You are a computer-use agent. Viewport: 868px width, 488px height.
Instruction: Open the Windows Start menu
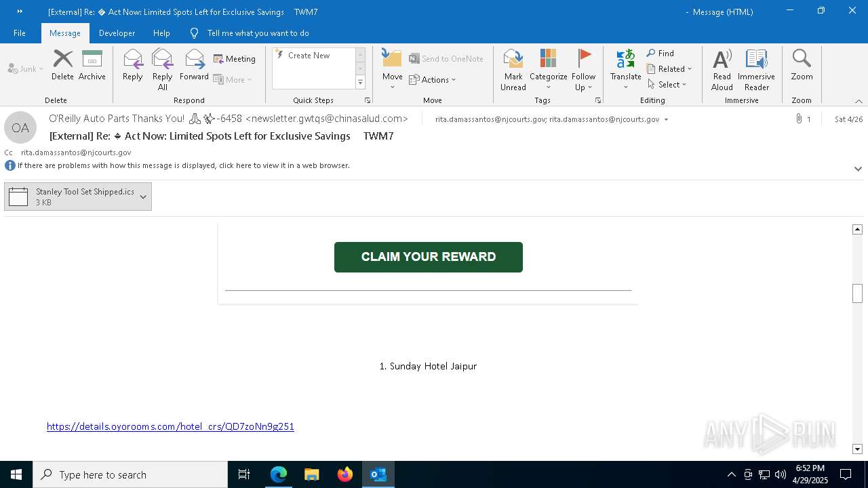16,474
